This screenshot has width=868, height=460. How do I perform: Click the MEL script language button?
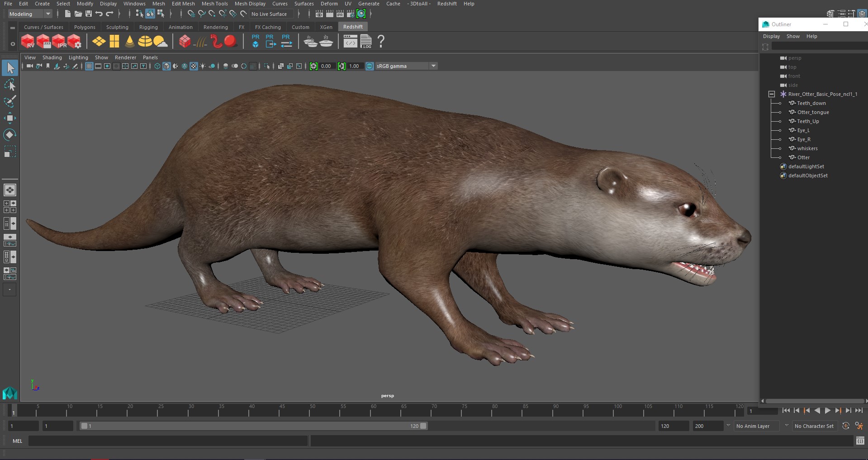[17, 441]
